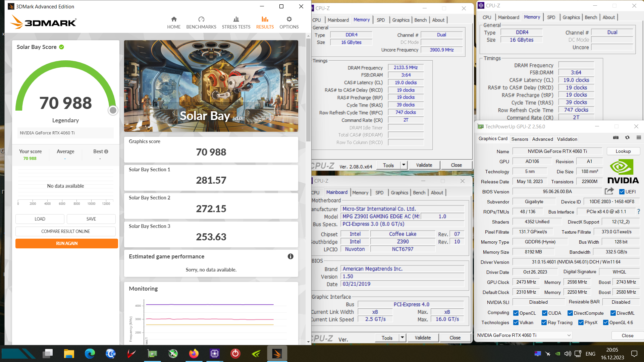Screen dimensions: 644x362
Task: Toggle the Vulkan checkbox
Action: (516, 322)
